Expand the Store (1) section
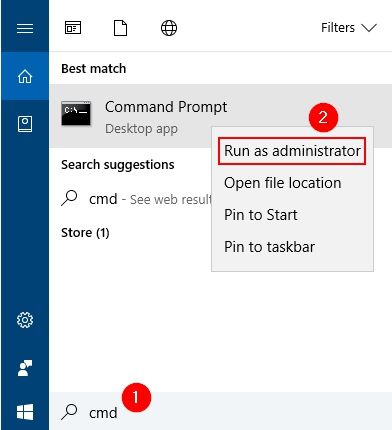Image resolution: width=392 pixels, height=430 pixels. pos(85,232)
